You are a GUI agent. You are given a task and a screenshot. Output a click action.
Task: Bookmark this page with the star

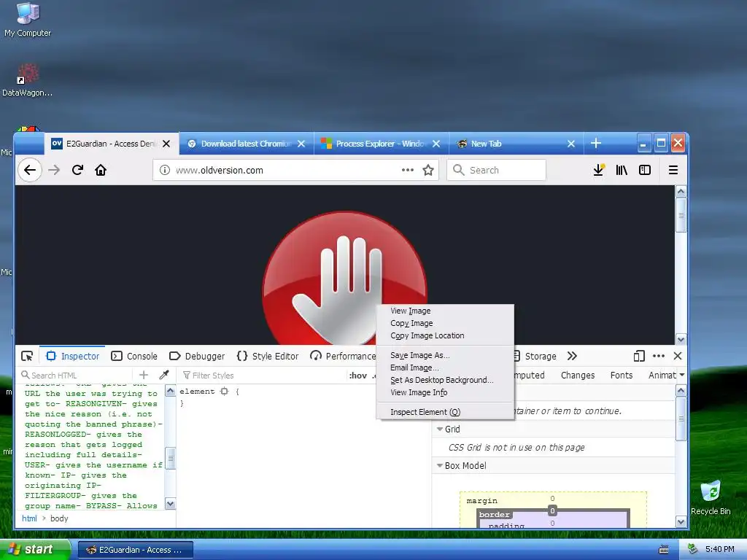pyautogui.click(x=427, y=170)
